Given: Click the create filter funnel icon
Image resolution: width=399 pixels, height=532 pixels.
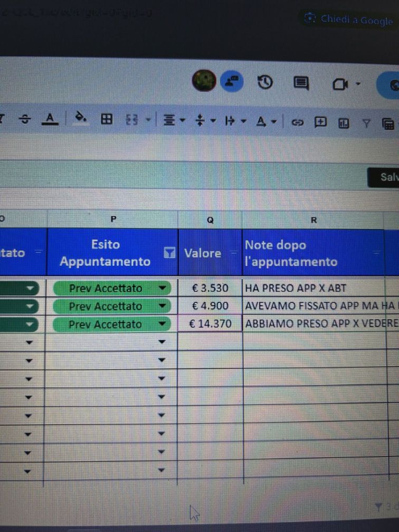Looking at the screenshot, I should (366, 123).
